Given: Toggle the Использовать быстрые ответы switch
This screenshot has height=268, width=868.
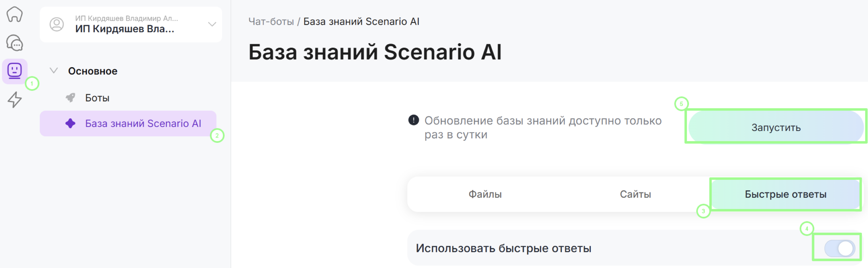Looking at the screenshot, I should pos(839,249).
